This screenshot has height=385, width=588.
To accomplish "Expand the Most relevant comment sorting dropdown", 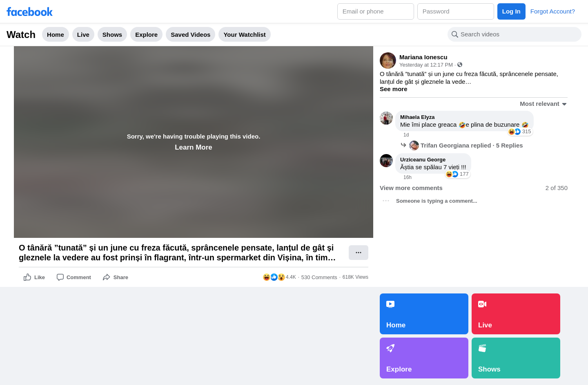I will coord(543,104).
